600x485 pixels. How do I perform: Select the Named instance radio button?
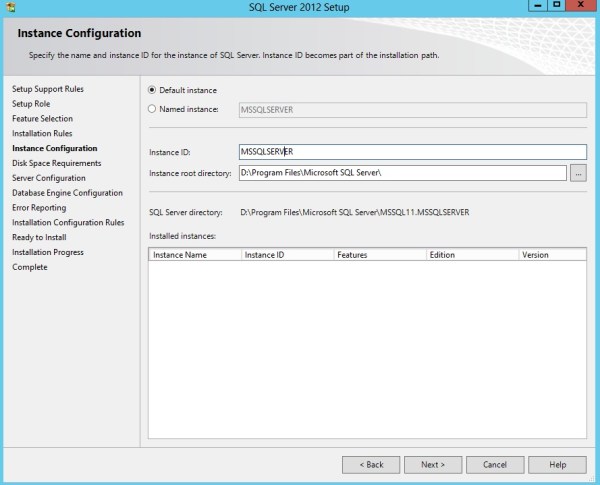coord(153,109)
